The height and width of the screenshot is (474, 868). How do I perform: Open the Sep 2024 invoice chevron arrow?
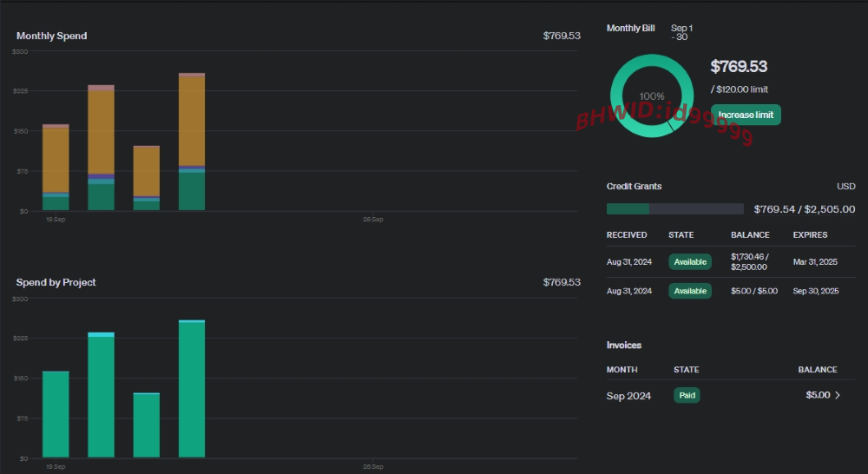838,395
